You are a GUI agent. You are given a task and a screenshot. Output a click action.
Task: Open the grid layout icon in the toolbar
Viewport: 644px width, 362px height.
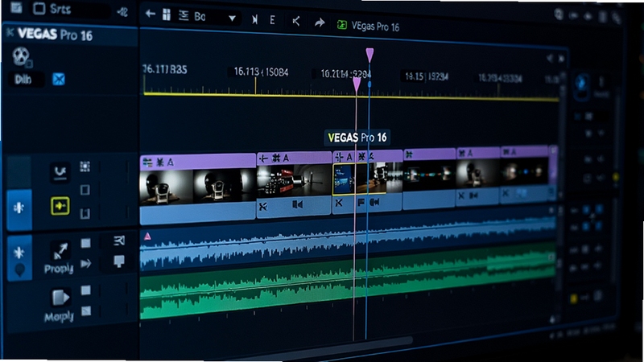[x=167, y=14]
